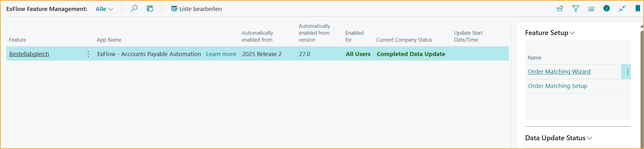Image resolution: width=644 pixels, height=149 pixels.
Task: Click the search magnifier icon
Action: click(x=134, y=8)
